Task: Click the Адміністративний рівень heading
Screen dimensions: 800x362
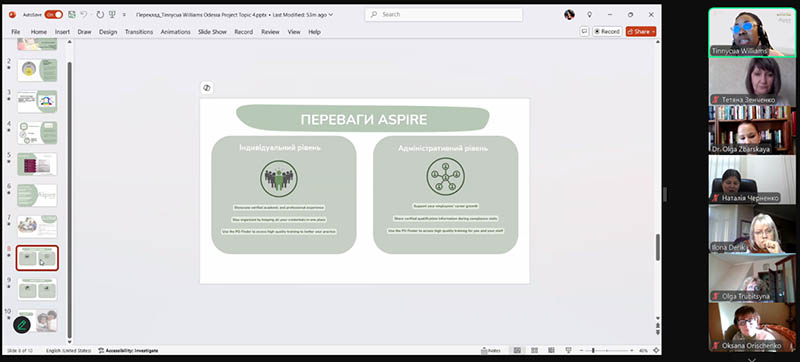Action: [x=443, y=148]
